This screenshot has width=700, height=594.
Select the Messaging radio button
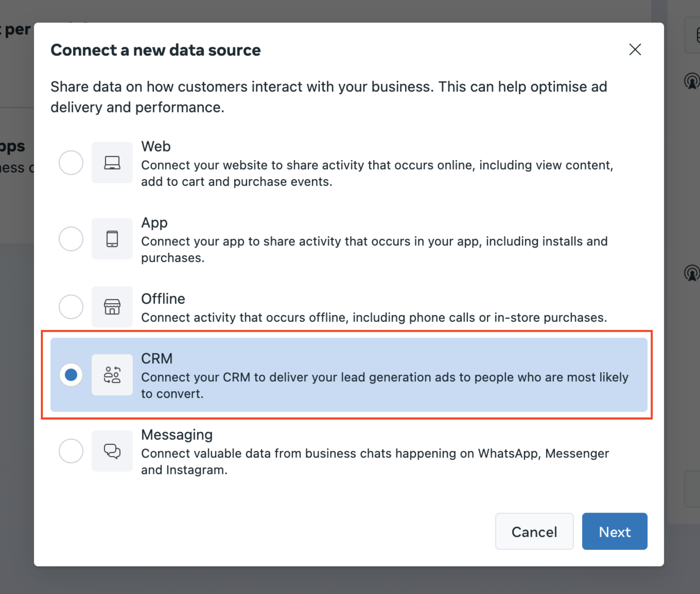pos(71,451)
